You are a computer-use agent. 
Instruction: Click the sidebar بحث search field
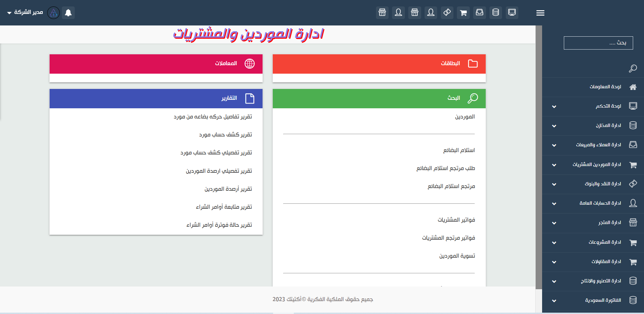pos(598,43)
